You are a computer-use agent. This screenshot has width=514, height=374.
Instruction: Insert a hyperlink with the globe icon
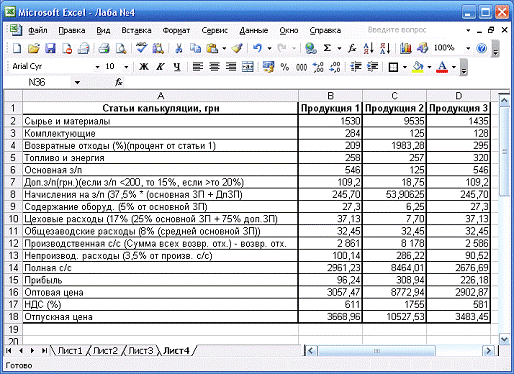tap(311, 48)
